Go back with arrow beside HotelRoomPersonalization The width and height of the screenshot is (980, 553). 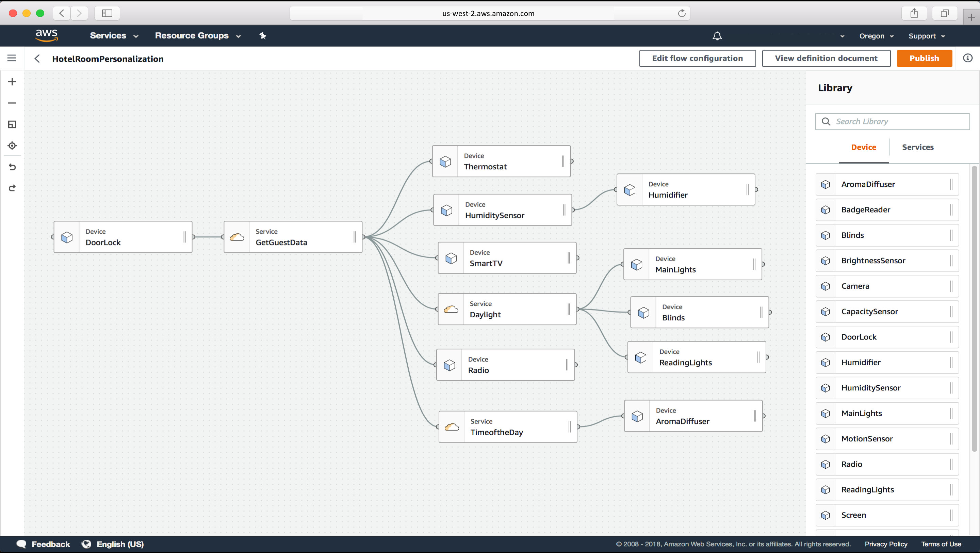[37, 58]
